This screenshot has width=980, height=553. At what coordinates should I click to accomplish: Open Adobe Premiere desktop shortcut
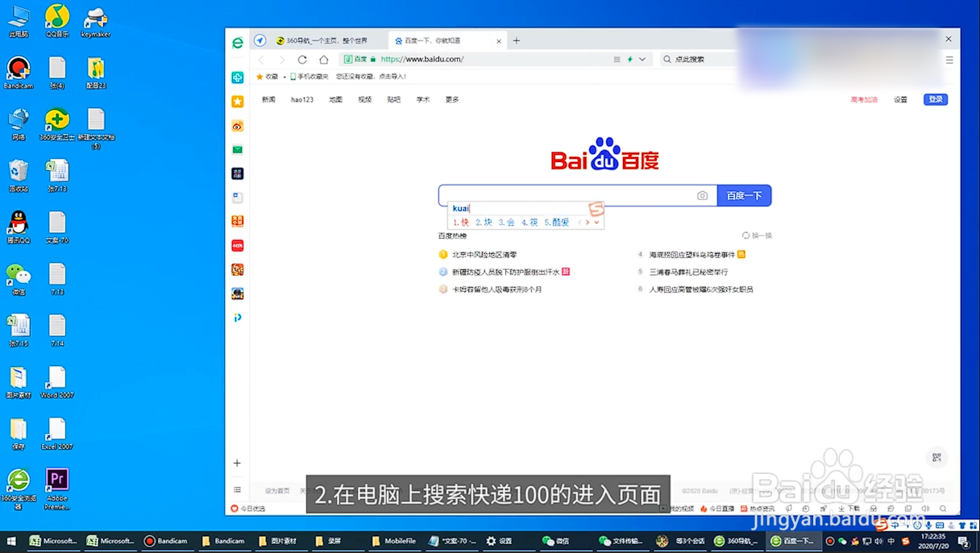[x=56, y=489]
